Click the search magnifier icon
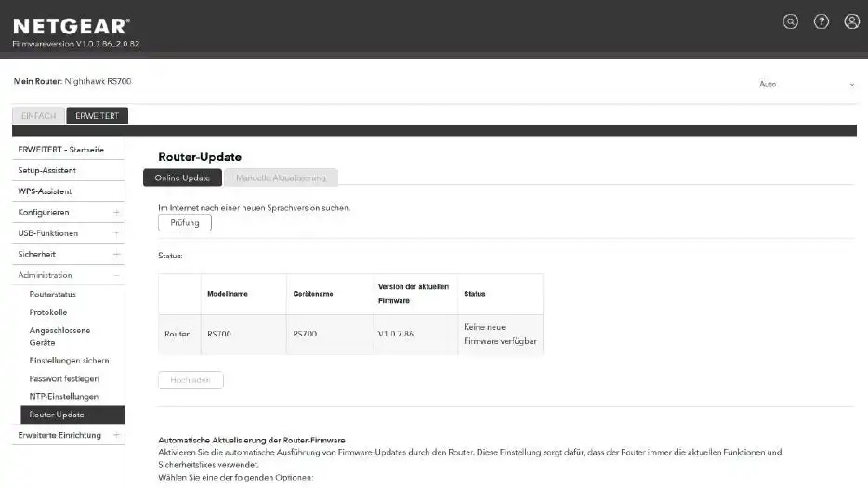Screen dimensions: 868x488 (791, 21)
